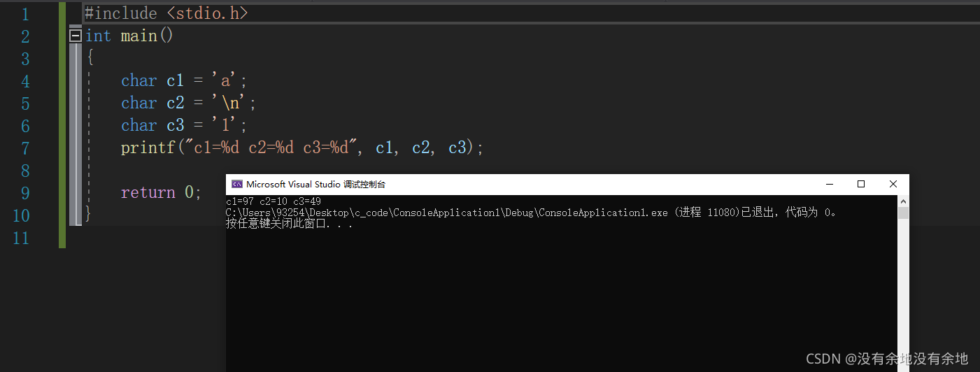Click the text 'int main()' in editor
Image resolution: width=980 pixels, height=372 pixels.
(129, 36)
